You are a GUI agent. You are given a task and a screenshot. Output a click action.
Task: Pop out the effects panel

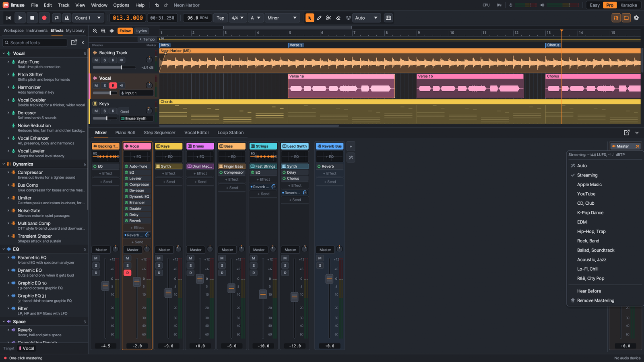click(74, 42)
